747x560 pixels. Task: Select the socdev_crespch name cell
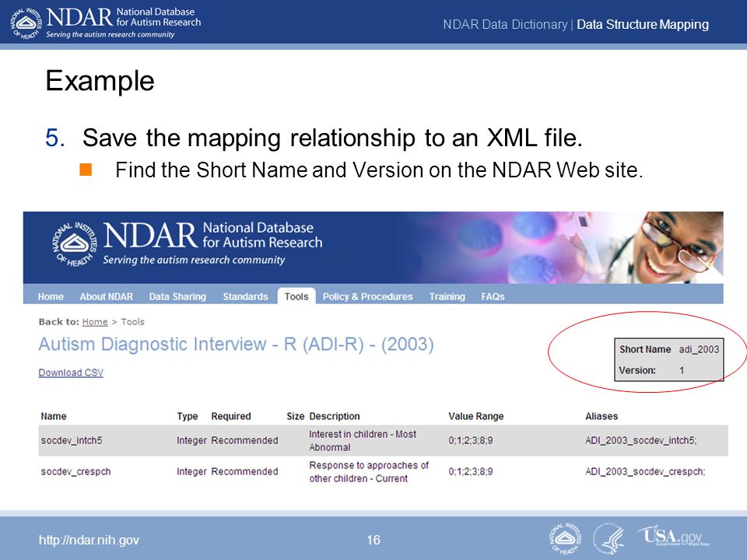[x=75, y=471]
